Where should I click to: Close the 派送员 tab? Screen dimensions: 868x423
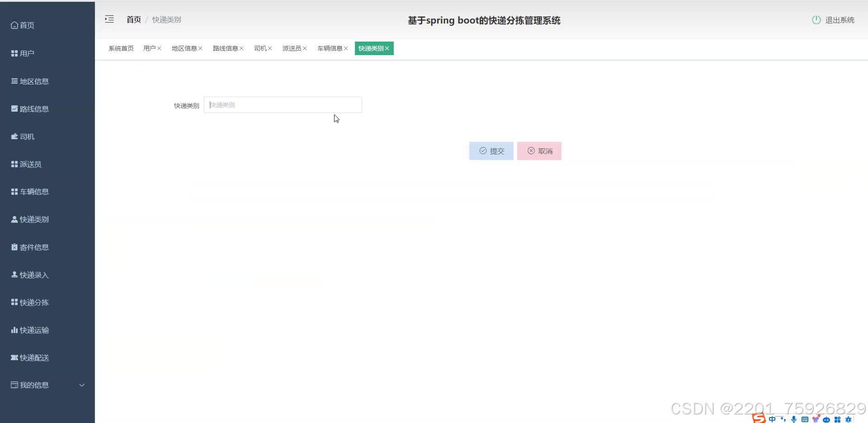click(x=306, y=48)
